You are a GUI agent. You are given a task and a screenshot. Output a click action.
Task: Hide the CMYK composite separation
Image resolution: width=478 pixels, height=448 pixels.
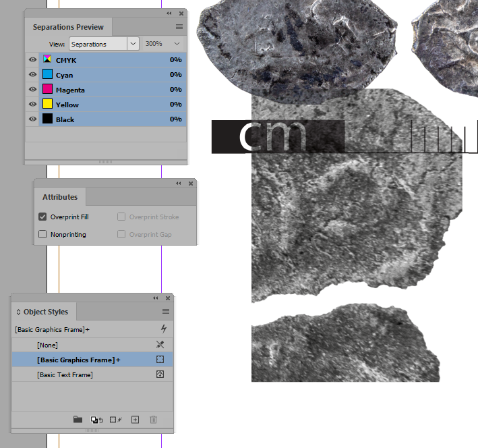click(32, 59)
